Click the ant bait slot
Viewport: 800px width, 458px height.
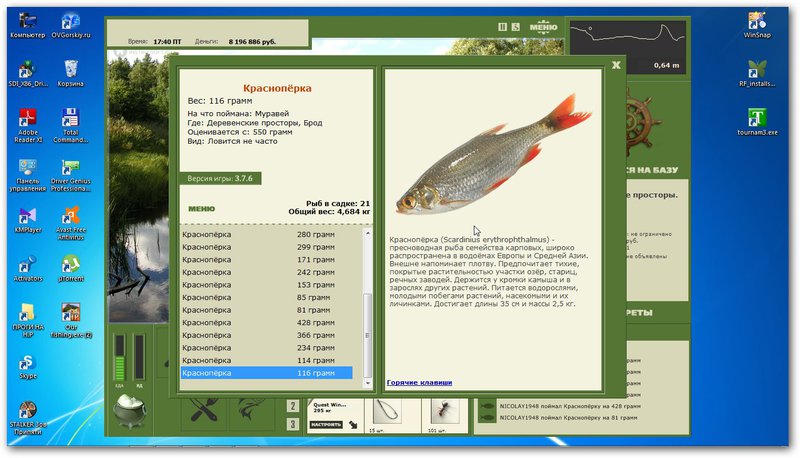pyautogui.click(x=445, y=412)
